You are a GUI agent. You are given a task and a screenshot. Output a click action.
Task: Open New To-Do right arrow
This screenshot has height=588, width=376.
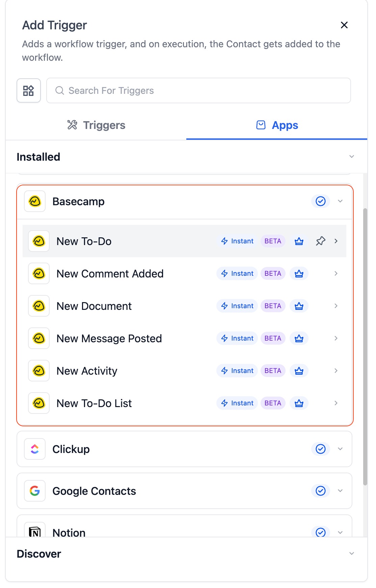point(336,241)
